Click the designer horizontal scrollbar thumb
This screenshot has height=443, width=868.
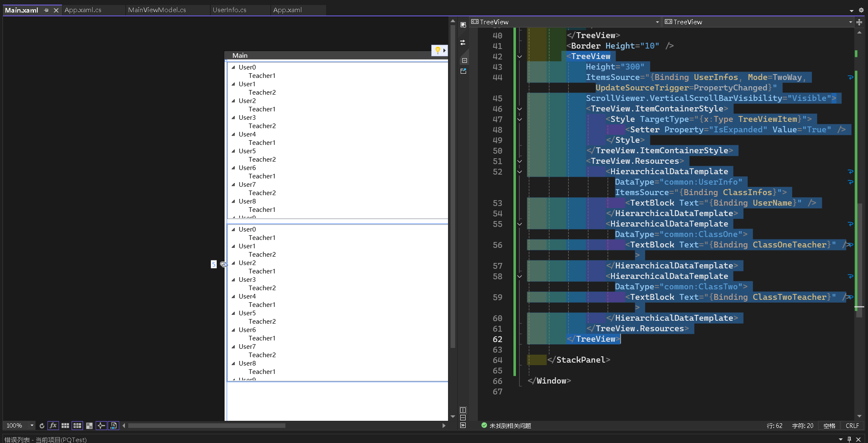pyautogui.click(x=207, y=425)
